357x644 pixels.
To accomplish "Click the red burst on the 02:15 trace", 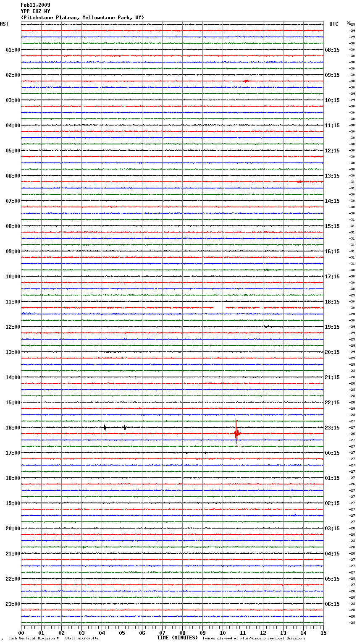I will pos(247,81).
